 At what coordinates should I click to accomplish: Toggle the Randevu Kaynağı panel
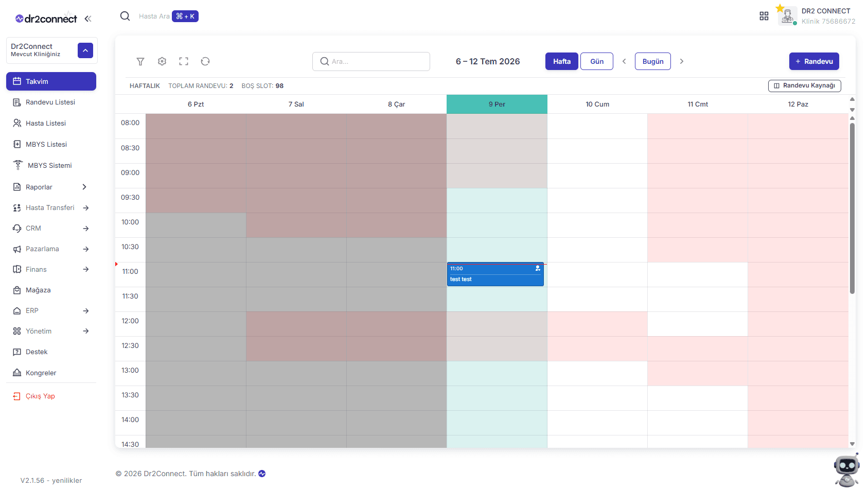point(805,85)
